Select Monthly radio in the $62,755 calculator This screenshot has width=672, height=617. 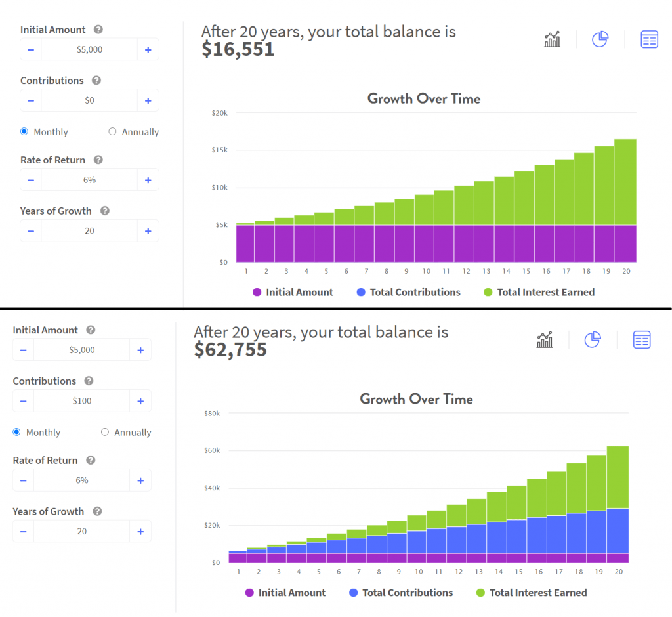(17, 433)
